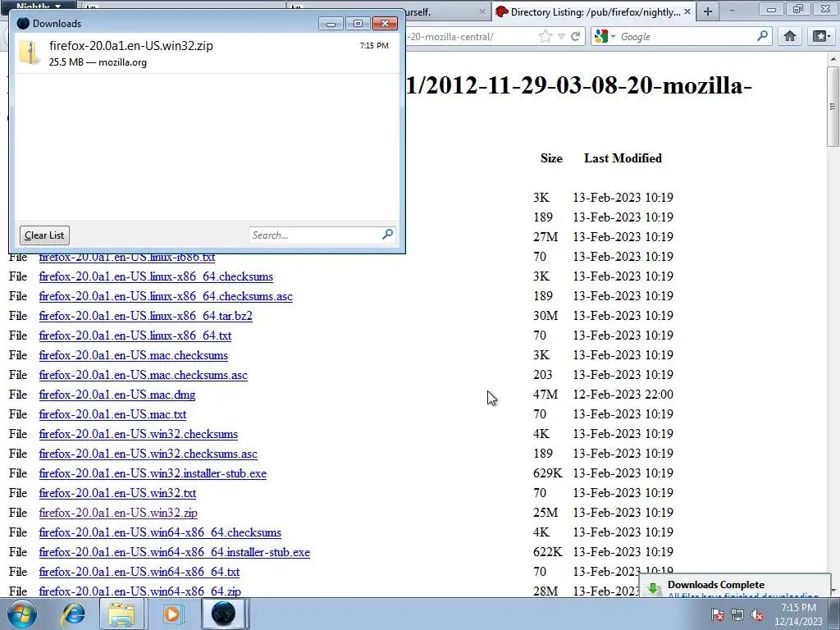Click the Nightly globe icon in the taskbar

[x=223, y=614]
